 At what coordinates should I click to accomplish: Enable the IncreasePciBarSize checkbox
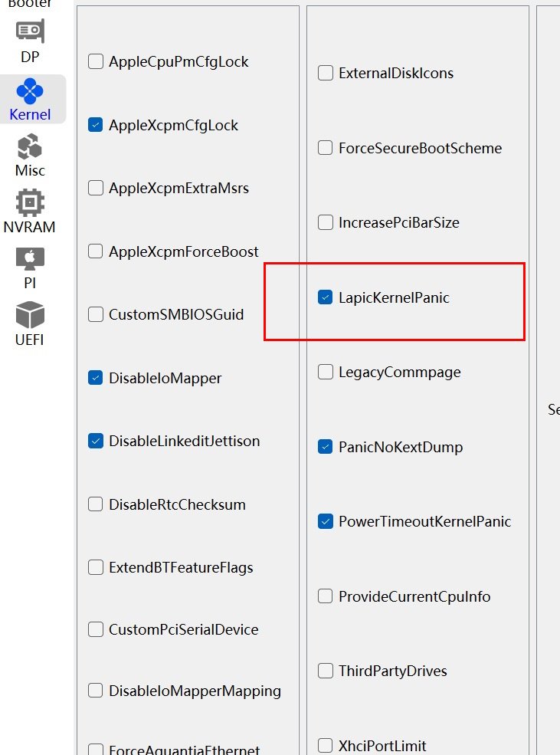click(x=326, y=223)
